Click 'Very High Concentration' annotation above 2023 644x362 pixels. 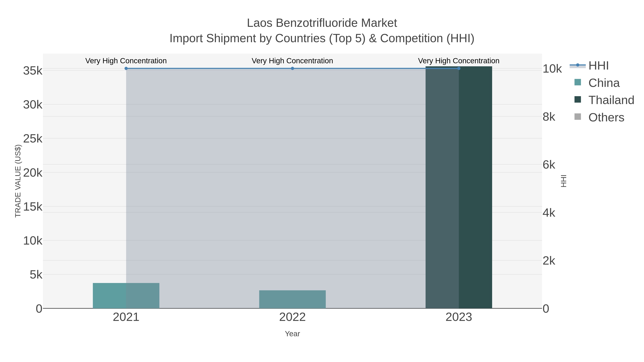pyautogui.click(x=459, y=61)
